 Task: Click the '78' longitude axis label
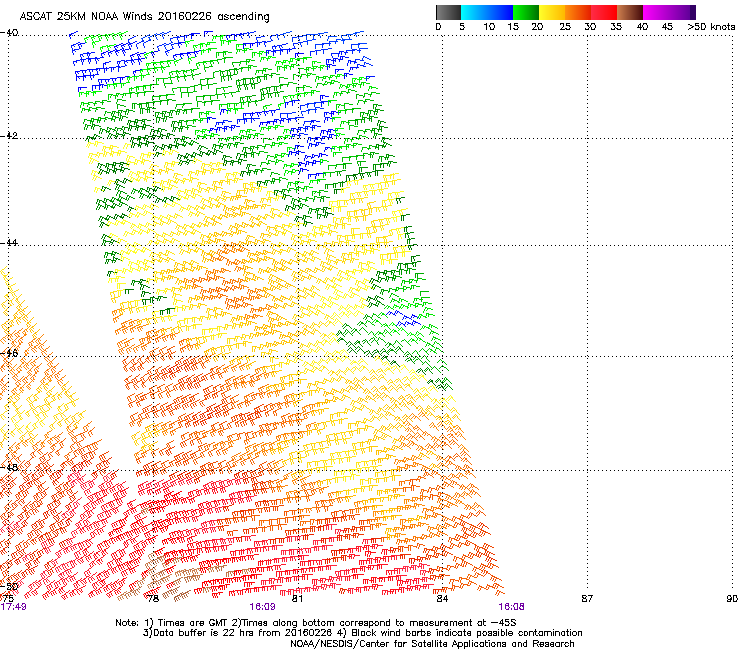click(152, 599)
